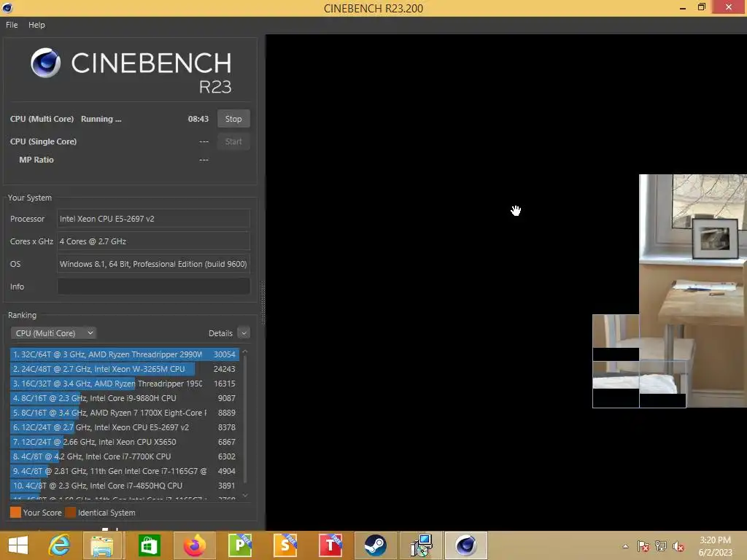Open the muted volume tray icon
This screenshot has width=747, height=560.
pyautogui.click(x=678, y=546)
